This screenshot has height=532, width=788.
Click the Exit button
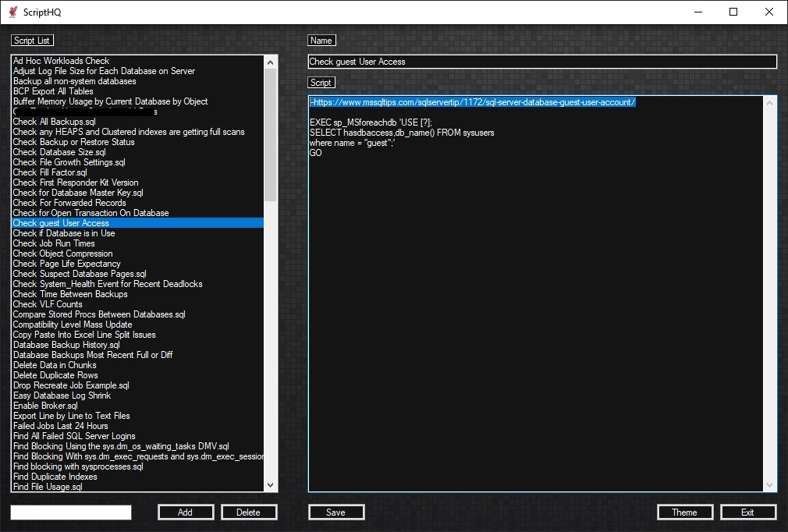pos(747,512)
